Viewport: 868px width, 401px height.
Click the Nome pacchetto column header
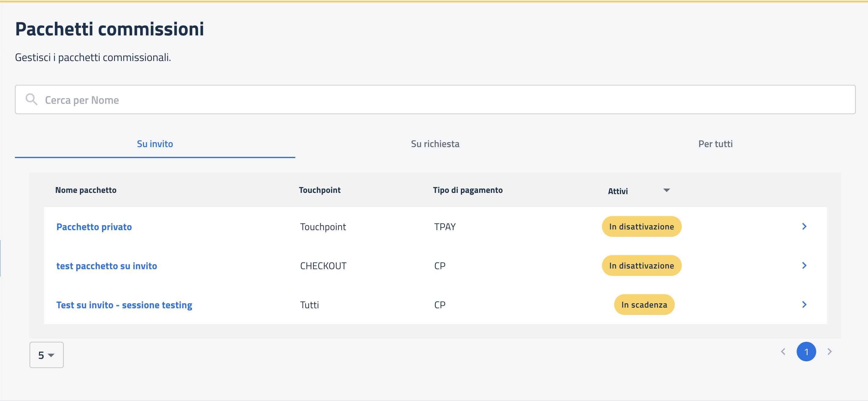pyautogui.click(x=86, y=190)
